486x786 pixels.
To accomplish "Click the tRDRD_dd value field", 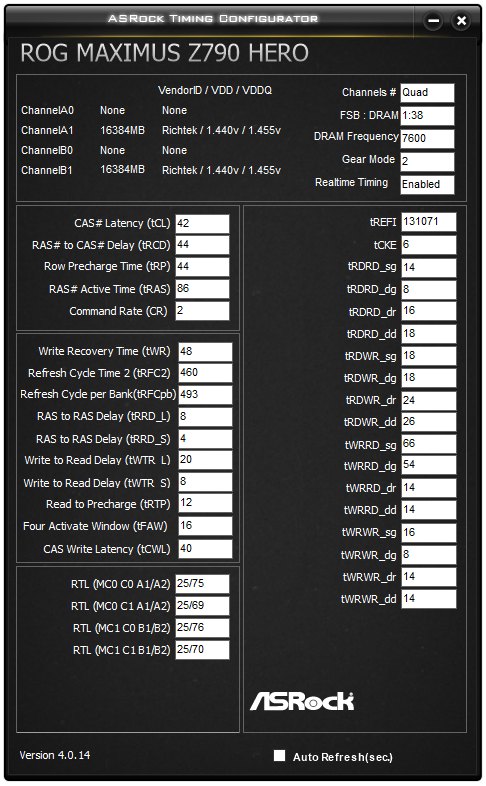I will click(429, 333).
